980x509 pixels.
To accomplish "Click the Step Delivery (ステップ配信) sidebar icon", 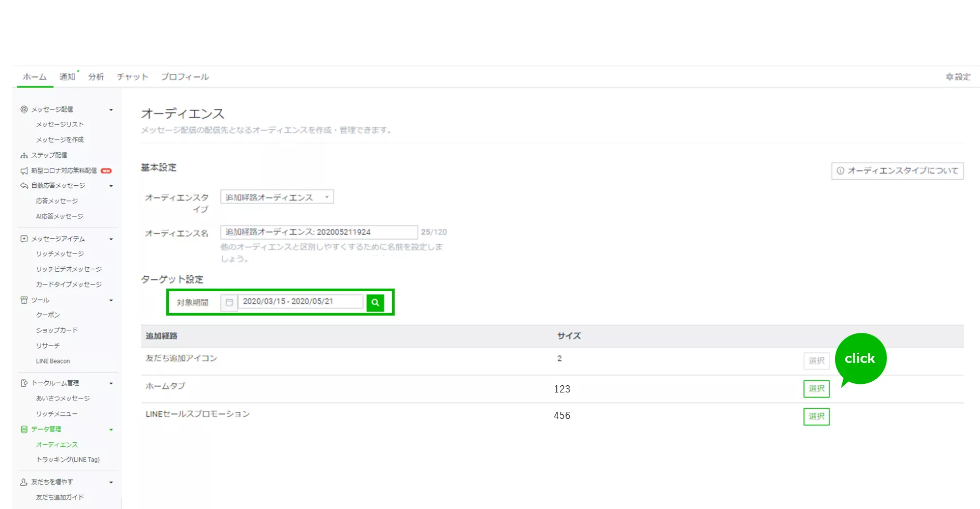I will click(x=24, y=155).
